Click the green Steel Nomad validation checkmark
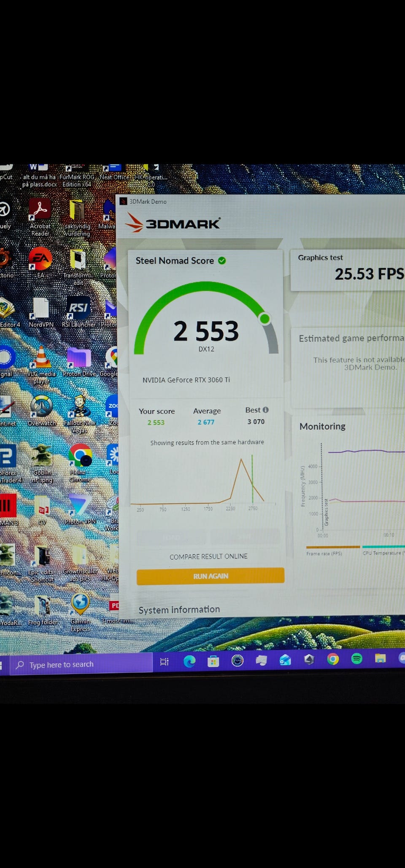The image size is (405, 868). [222, 261]
